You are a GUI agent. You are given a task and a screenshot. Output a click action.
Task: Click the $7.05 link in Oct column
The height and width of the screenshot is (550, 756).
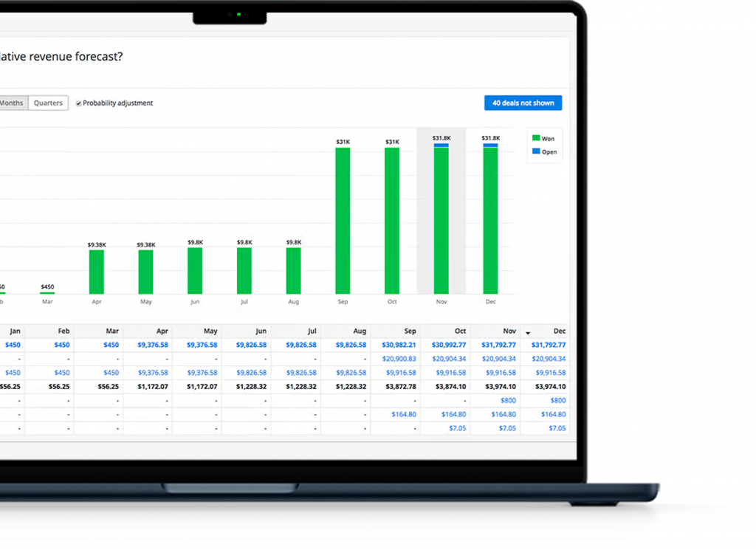click(x=458, y=428)
